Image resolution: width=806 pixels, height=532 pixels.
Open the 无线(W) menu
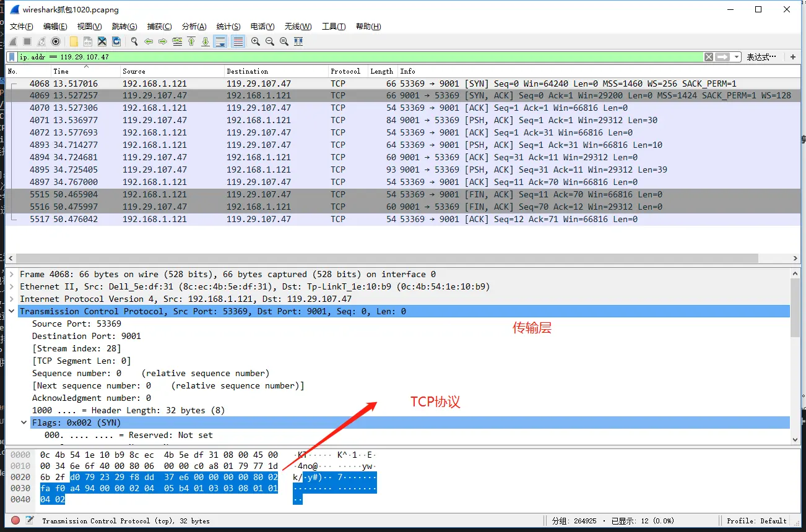[x=298, y=26]
